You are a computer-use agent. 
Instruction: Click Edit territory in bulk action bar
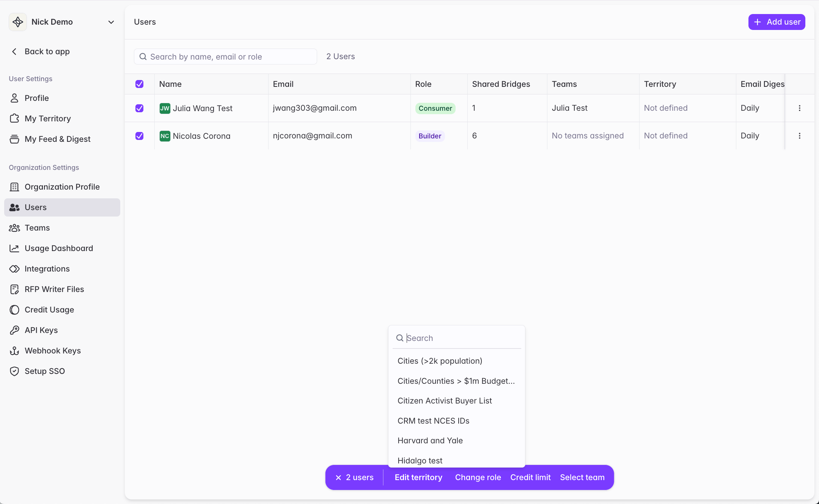click(x=418, y=477)
